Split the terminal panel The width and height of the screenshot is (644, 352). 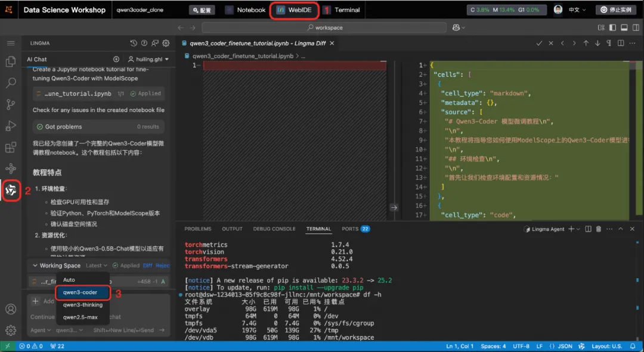588,229
